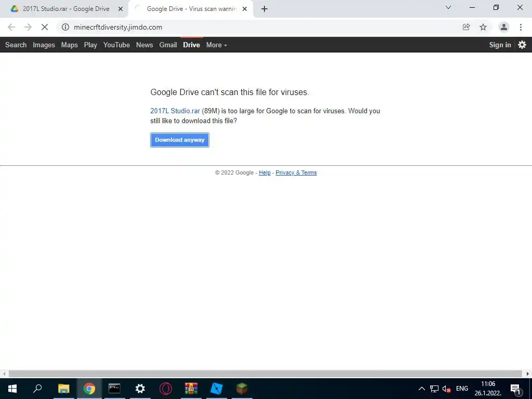Image resolution: width=532 pixels, height=399 pixels.
Task: Open the Privacy & Terms link
Action: pos(296,172)
